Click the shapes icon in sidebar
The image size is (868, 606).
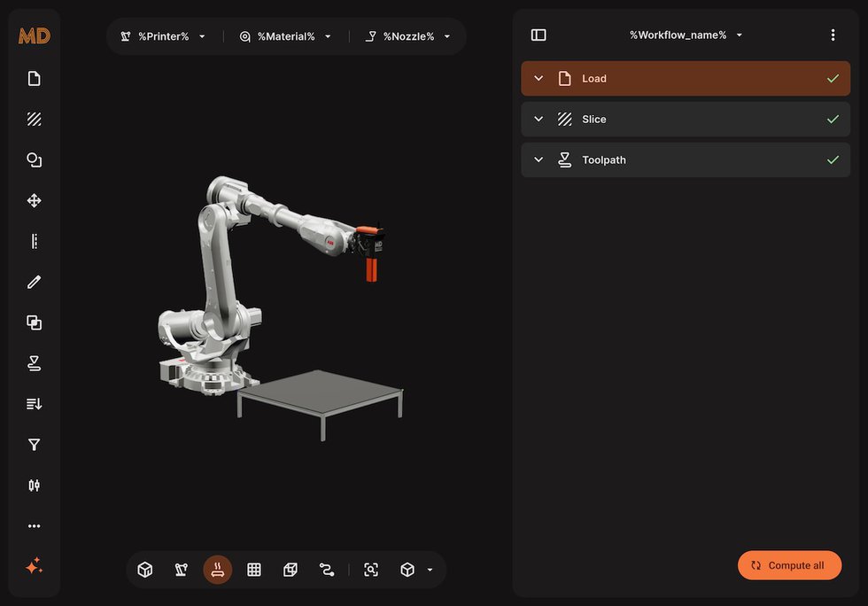tap(34, 160)
